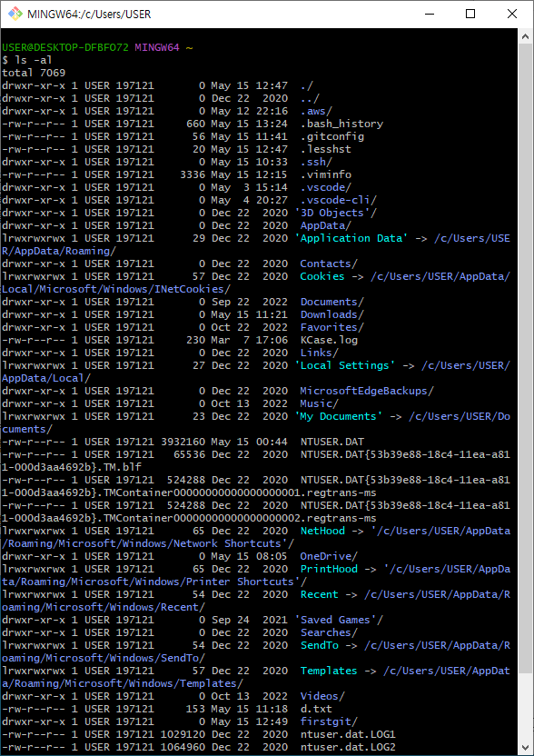Click the 'Local Settings' symlink name

point(345,365)
